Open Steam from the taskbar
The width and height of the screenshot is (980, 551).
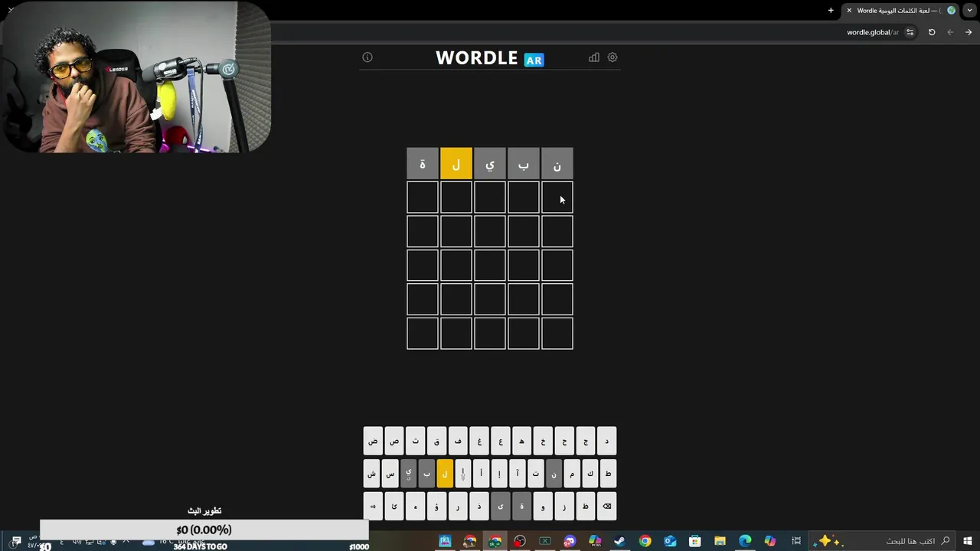tap(619, 541)
